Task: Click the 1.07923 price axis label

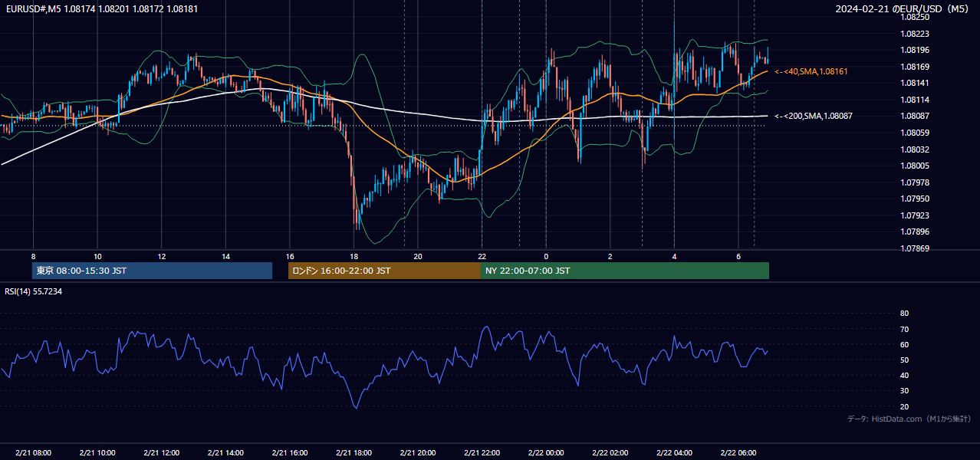Action: click(915, 215)
